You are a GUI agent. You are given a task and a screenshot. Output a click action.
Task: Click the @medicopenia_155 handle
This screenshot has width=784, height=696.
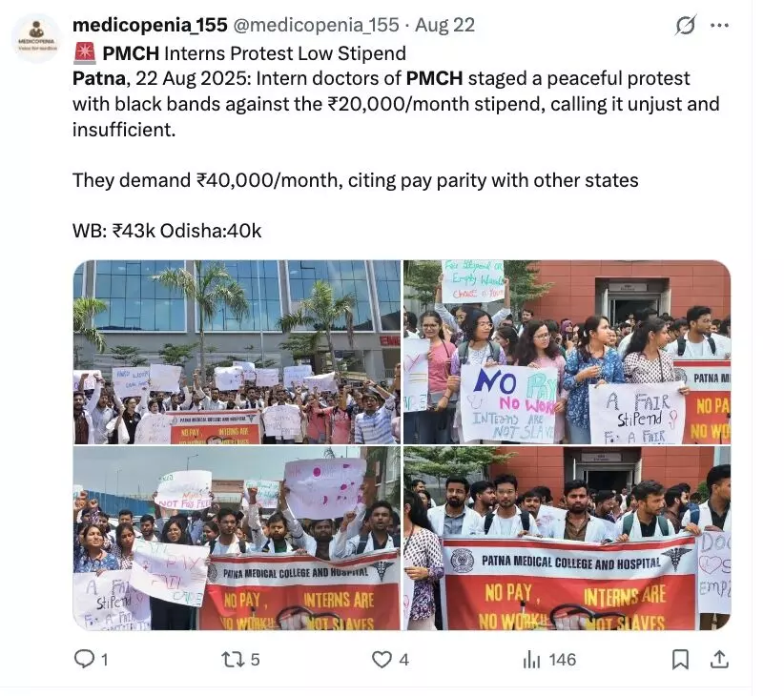pyautogui.click(x=316, y=25)
